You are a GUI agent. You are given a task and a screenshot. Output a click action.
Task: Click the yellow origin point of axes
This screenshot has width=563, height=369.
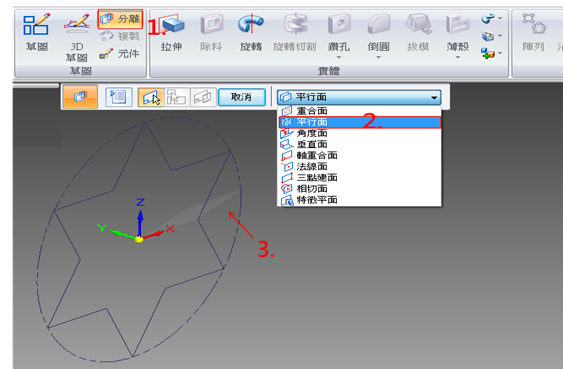[139, 239]
